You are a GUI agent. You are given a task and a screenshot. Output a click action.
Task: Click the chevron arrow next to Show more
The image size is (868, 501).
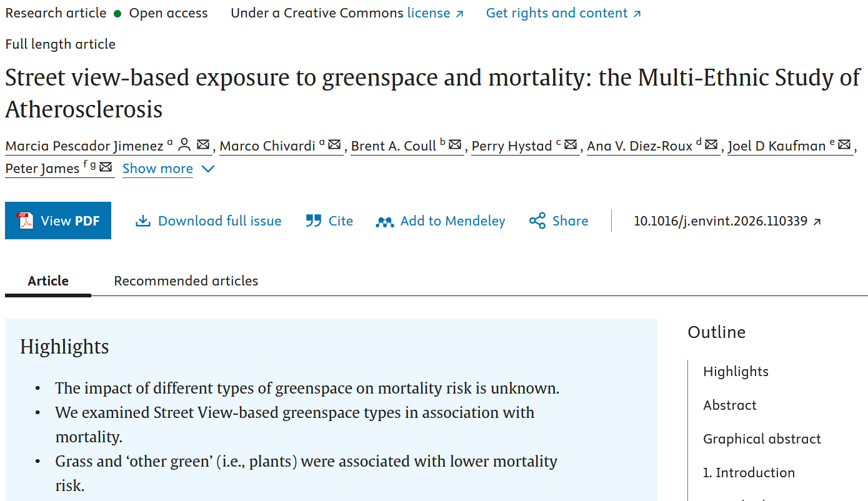(x=208, y=169)
